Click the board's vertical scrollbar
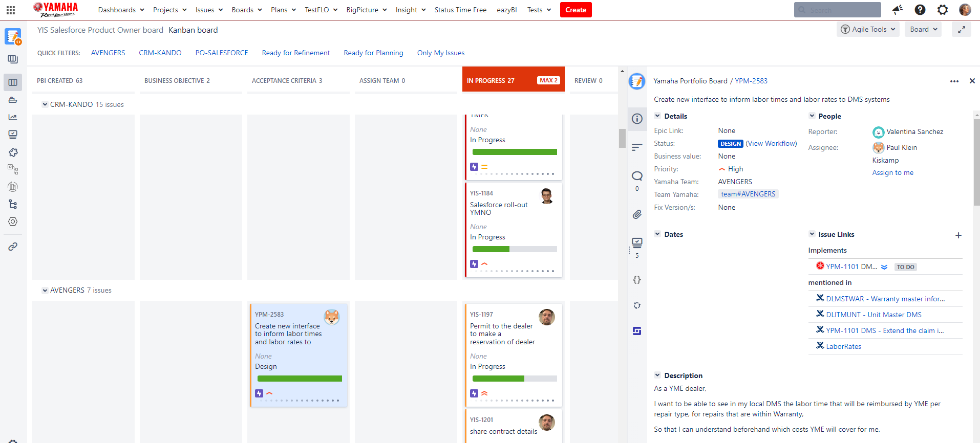The image size is (980, 443). pos(622,138)
